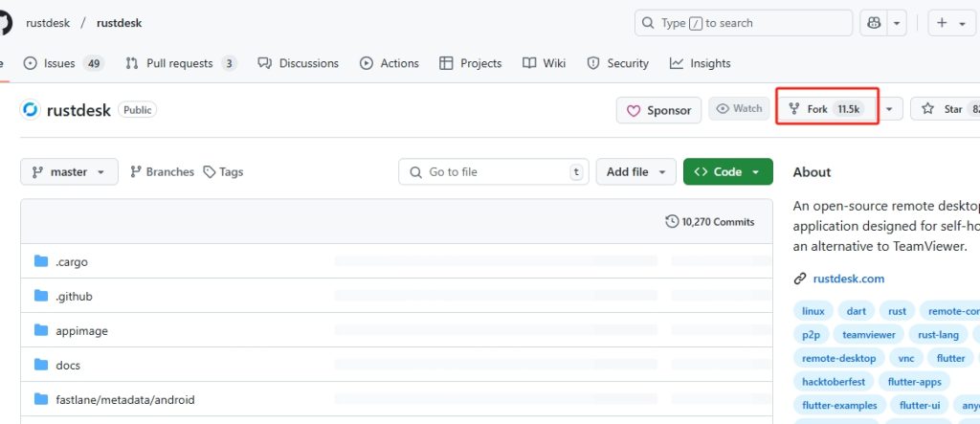Select the flutter-ui topic tag
The image size is (980, 424).
(920, 405)
